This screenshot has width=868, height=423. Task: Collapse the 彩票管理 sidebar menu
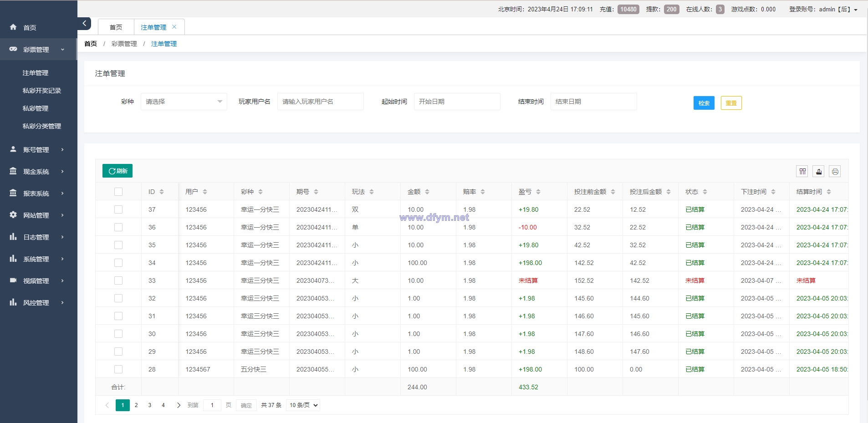tap(38, 49)
